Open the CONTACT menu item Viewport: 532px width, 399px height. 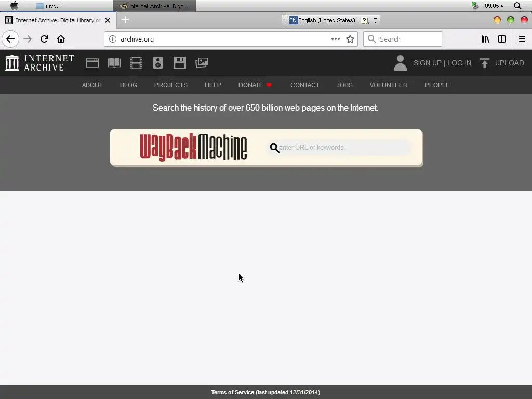pyautogui.click(x=305, y=85)
